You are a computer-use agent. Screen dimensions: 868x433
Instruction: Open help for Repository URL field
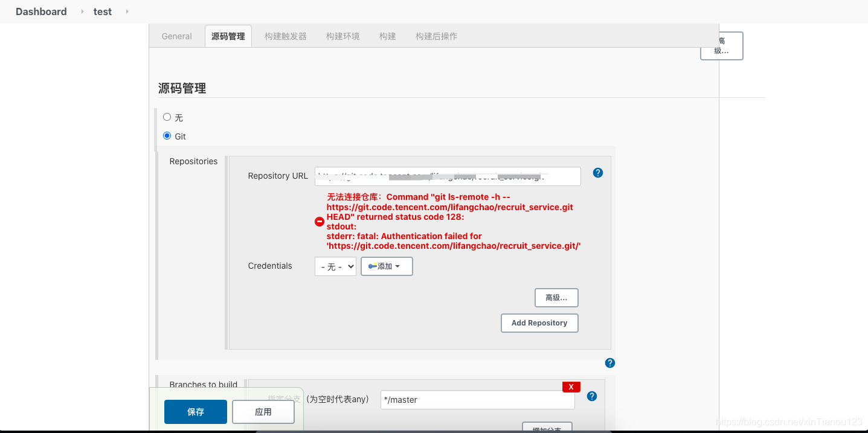598,173
